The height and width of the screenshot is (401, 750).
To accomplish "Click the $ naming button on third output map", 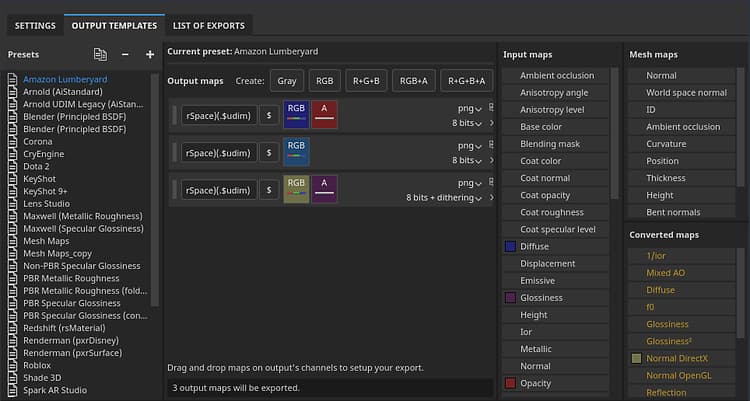I will point(268,189).
